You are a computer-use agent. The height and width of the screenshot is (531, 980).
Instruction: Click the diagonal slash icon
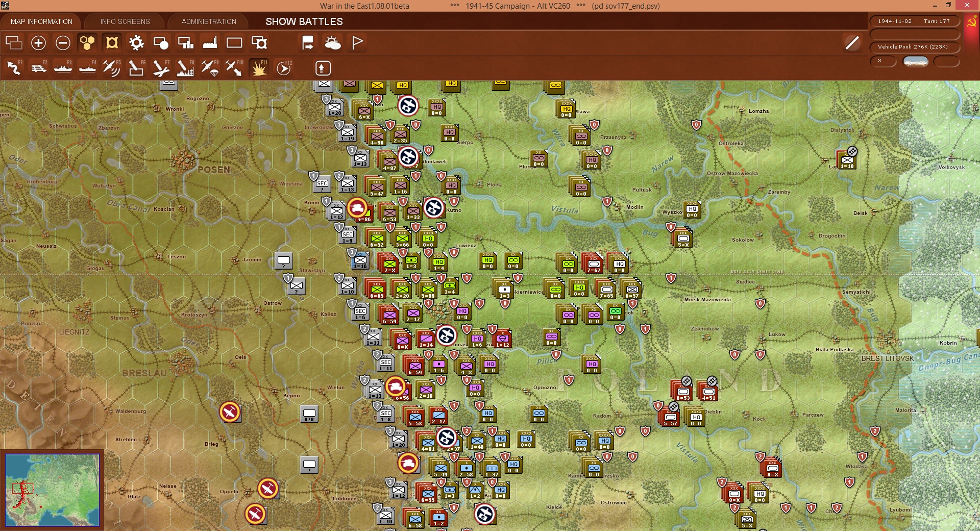[852, 43]
